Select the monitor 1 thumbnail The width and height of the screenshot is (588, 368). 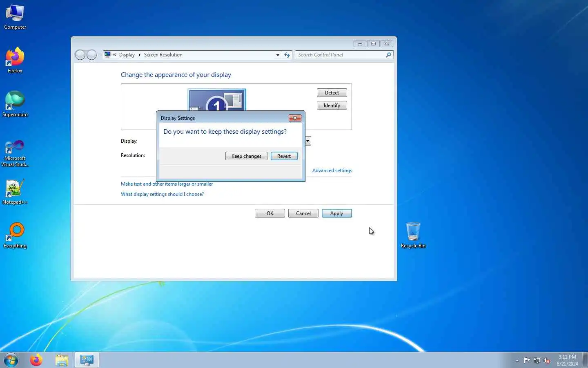217,100
